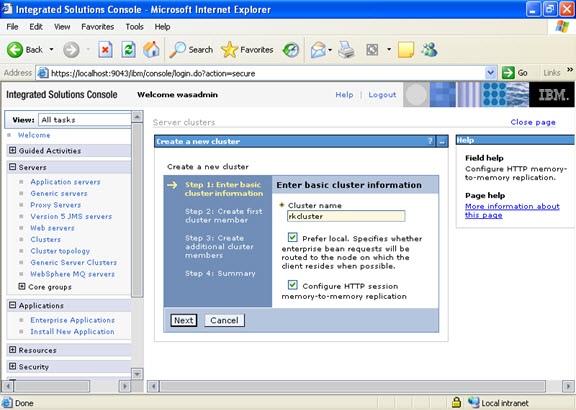Viewport: 576px width, 410px height.
Task: Click navigation panel scroll down arrow
Action: point(137,374)
